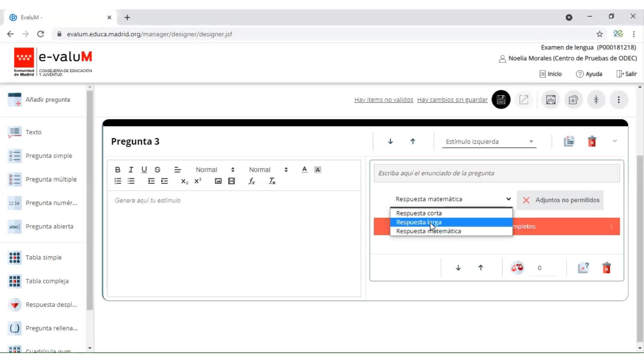Add a Tabla compleja element
644x362 pixels.
[47, 281]
